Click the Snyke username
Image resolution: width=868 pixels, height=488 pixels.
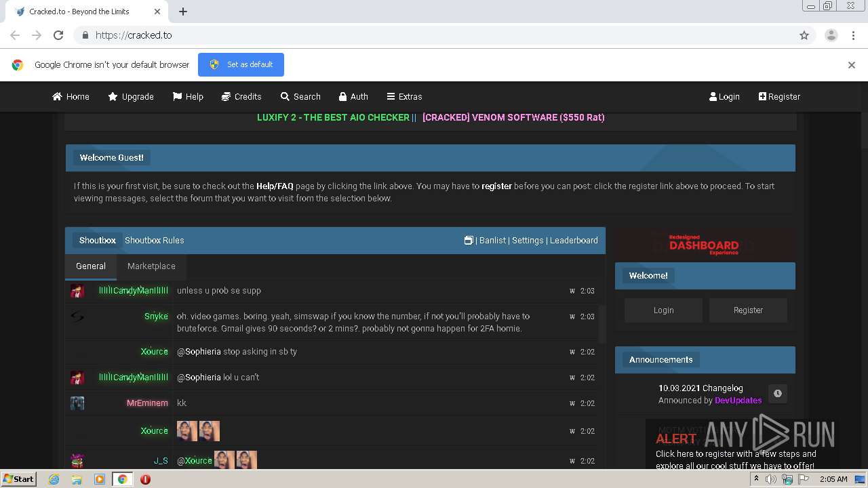click(x=156, y=317)
